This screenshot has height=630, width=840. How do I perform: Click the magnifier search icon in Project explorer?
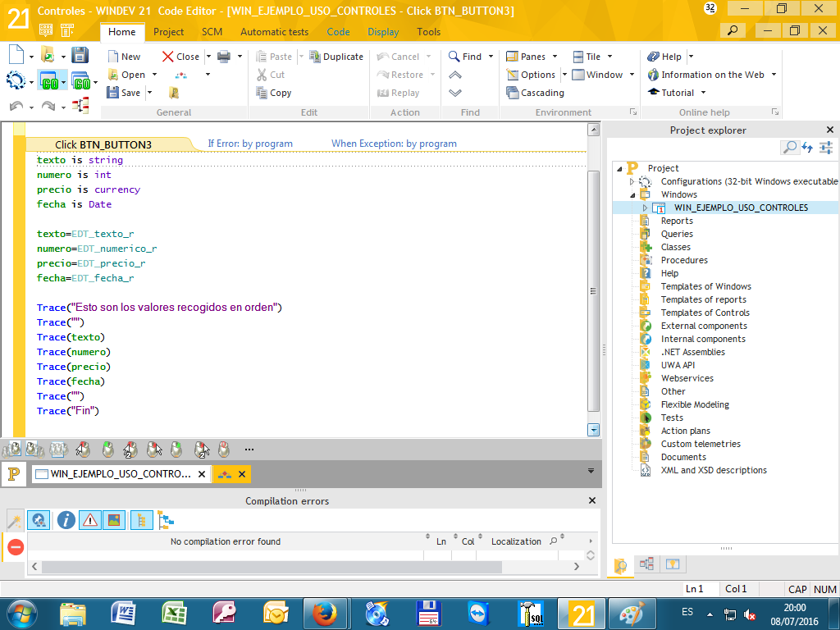[790, 147]
